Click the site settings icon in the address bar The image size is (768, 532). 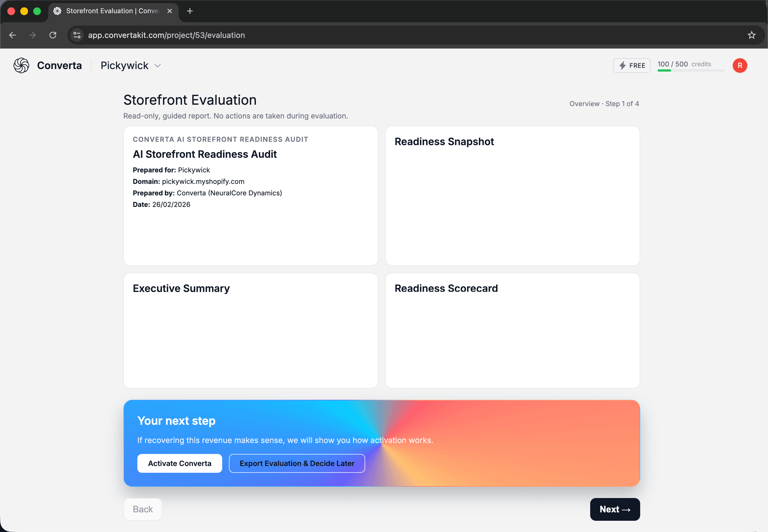click(x=77, y=35)
